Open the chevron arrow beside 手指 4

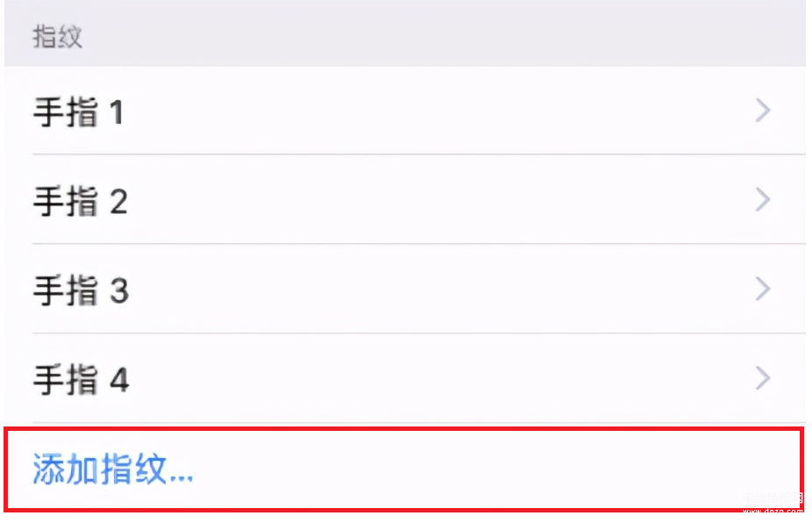(x=763, y=378)
